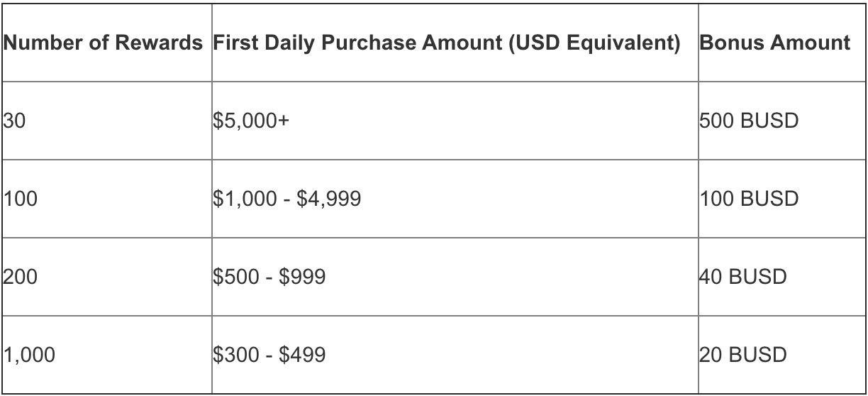Select the $1,000 - $4,999 cell

455,199
